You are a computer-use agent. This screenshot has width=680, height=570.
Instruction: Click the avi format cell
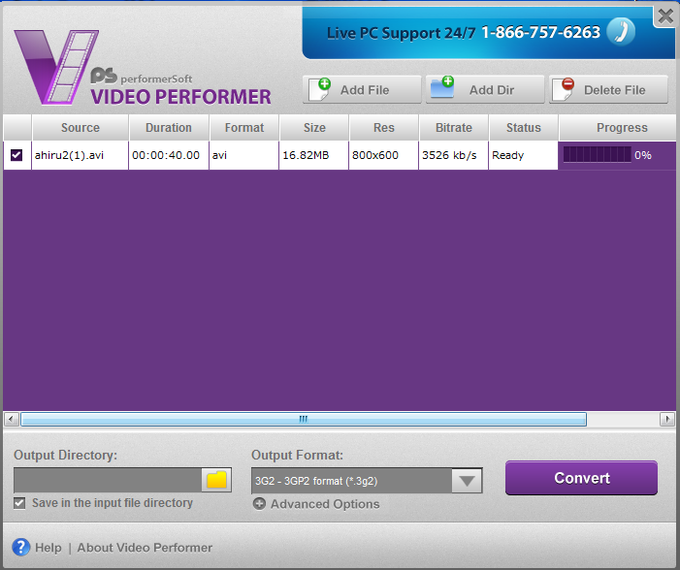[244, 155]
